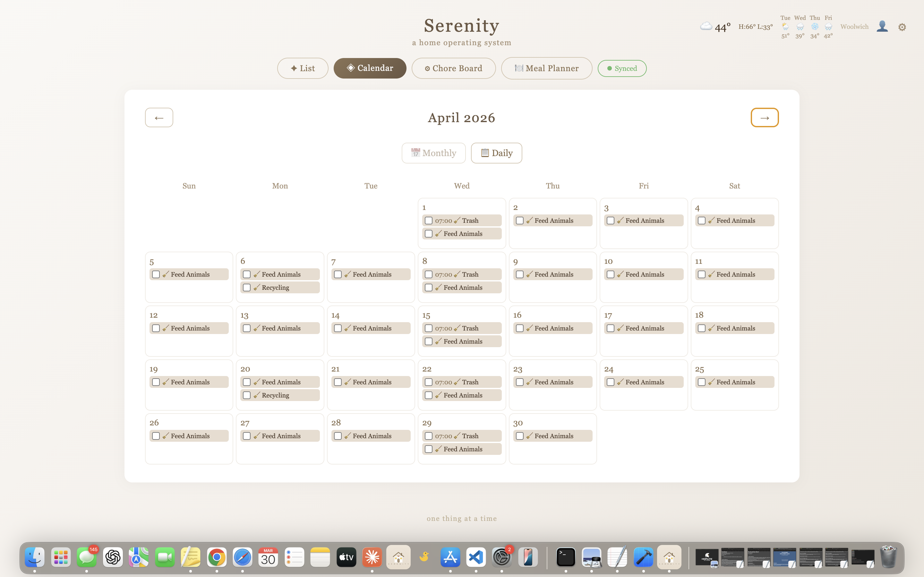The width and height of the screenshot is (924, 577).
Task: Go to the next month arrow
Action: click(x=765, y=118)
